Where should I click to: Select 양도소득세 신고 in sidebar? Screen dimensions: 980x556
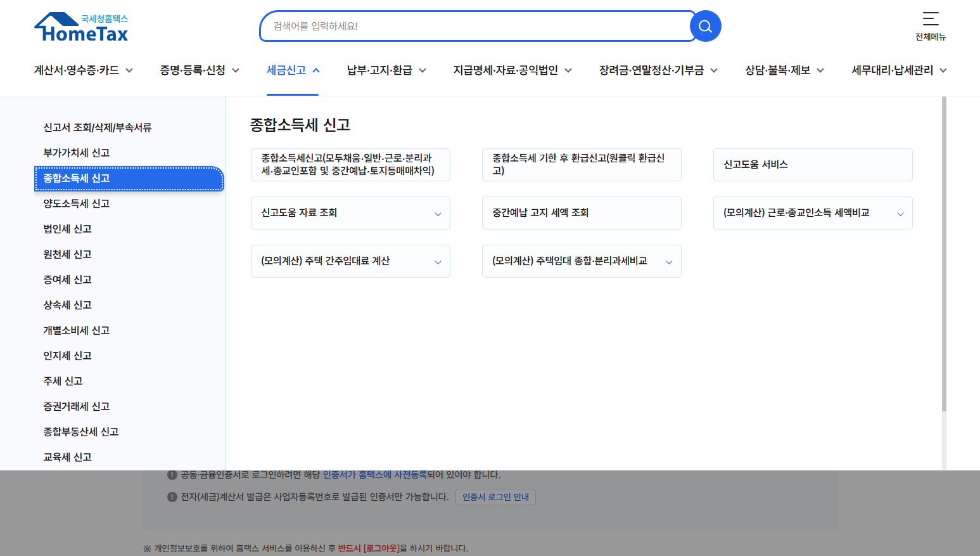77,204
